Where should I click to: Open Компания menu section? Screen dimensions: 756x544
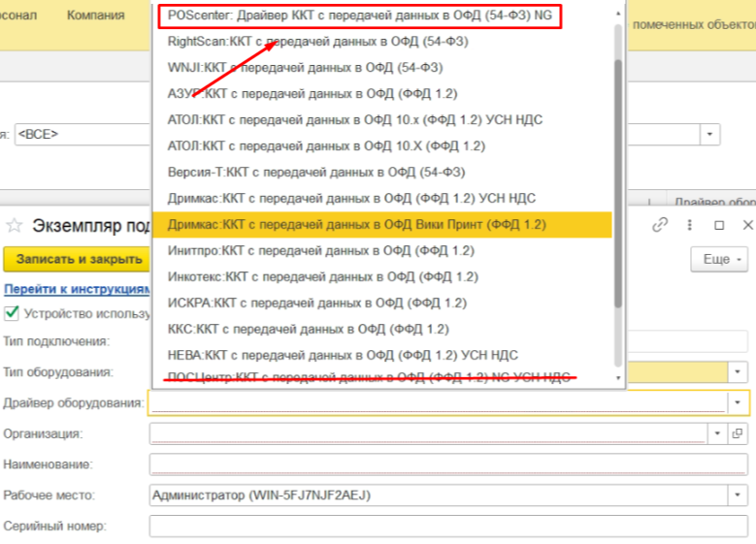pyautogui.click(x=95, y=16)
